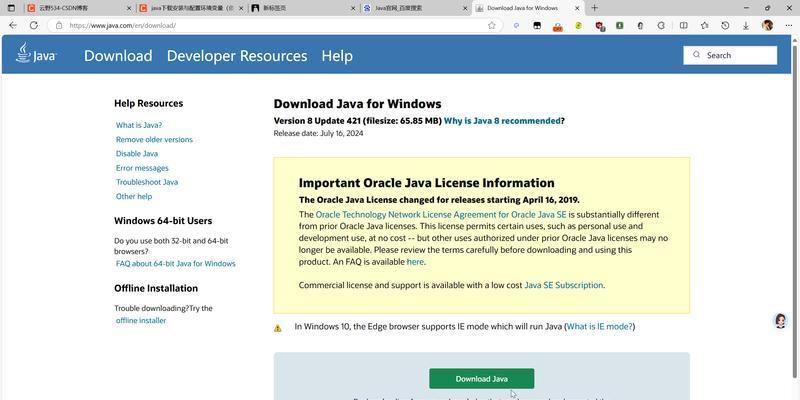Image resolution: width=800 pixels, height=400 pixels.
Task: Click the green Download Java button
Action: (481, 379)
